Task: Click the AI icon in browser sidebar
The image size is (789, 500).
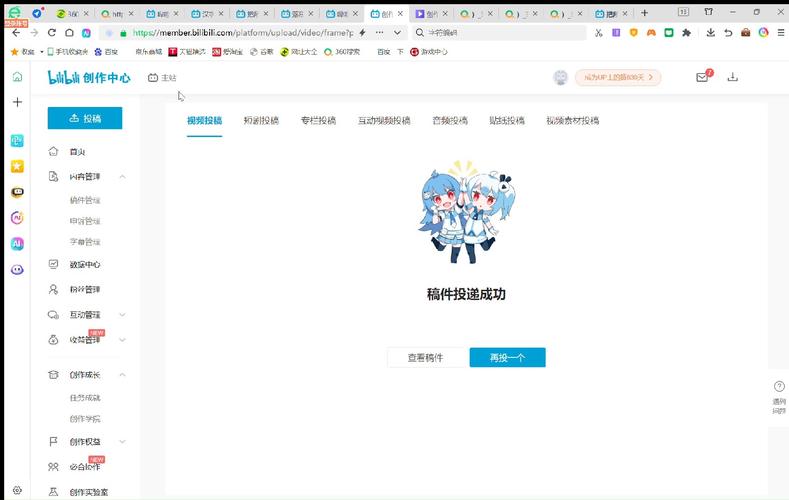Action: [17, 243]
